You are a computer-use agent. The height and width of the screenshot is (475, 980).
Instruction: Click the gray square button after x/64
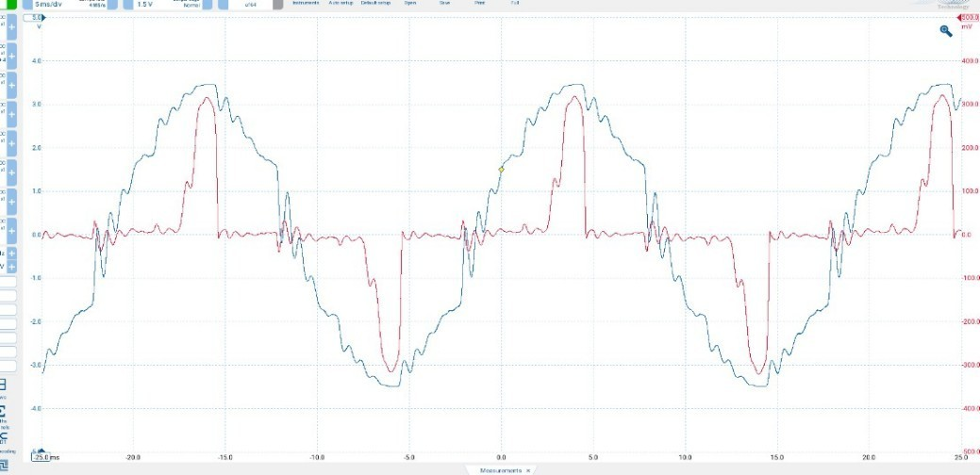click(x=278, y=4)
